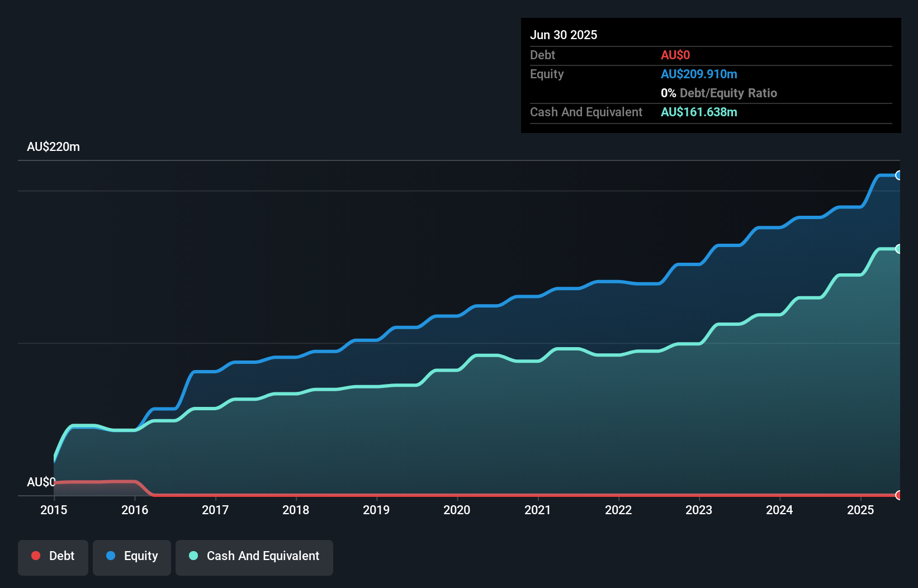Viewport: 918px width, 588px height.
Task: Click the 2016 x-axis label
Action: 135,510
